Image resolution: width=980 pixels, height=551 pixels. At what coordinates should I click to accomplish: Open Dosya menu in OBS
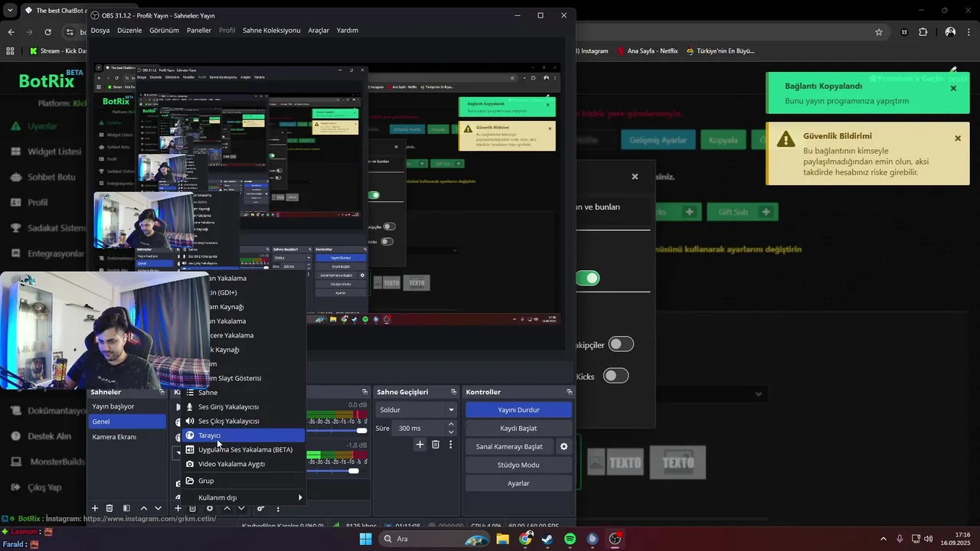pos(100,31)
